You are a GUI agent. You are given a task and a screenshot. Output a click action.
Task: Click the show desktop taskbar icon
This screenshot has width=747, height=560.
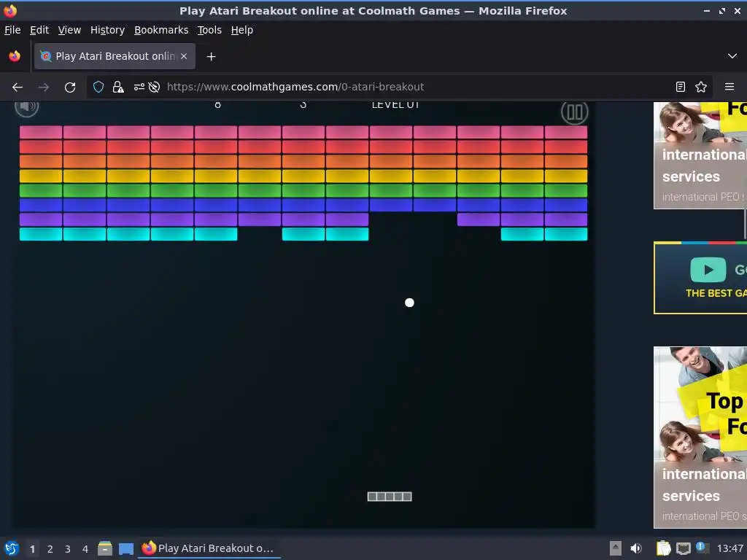pyautogui.click(x=126, y=548)
